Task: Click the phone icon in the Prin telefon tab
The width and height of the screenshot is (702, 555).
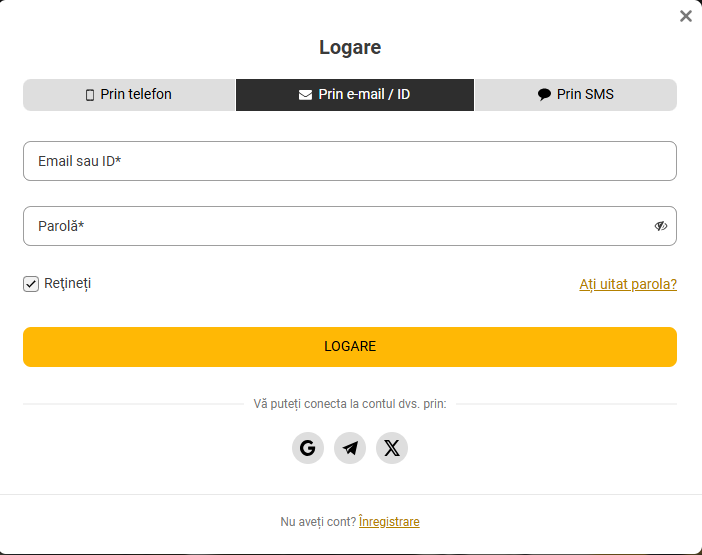Action: [90, 95]
